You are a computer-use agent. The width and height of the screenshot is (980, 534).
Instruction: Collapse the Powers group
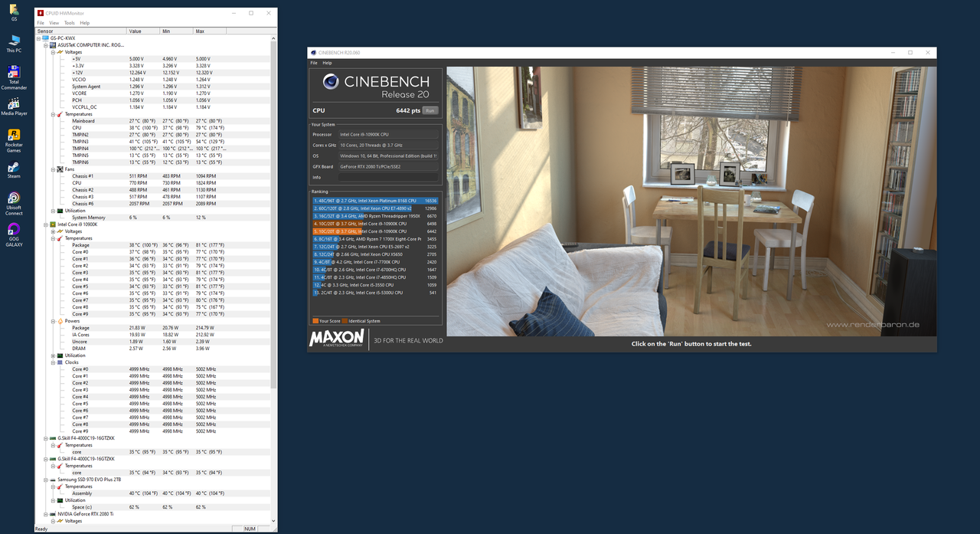point(53,321)
